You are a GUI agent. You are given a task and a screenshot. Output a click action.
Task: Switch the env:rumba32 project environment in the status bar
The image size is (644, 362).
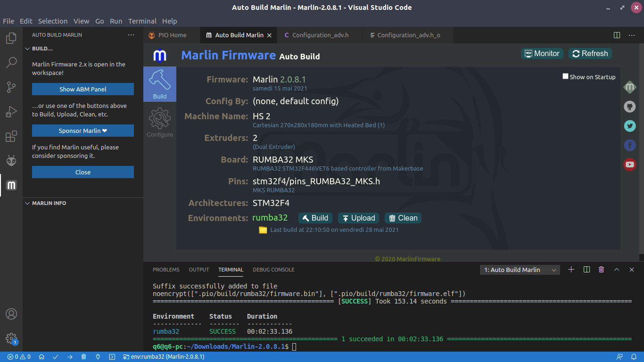[x=164, y=357]
